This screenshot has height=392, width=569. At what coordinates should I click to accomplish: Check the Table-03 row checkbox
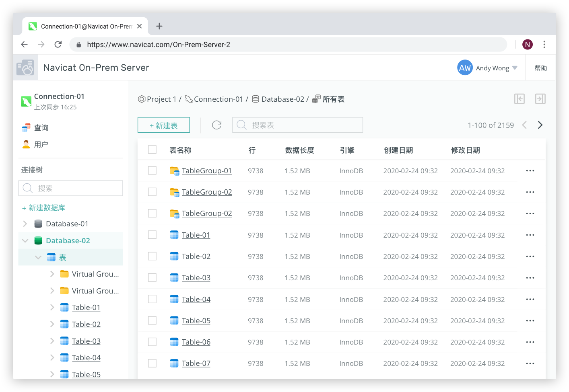(x=152, y=277)
